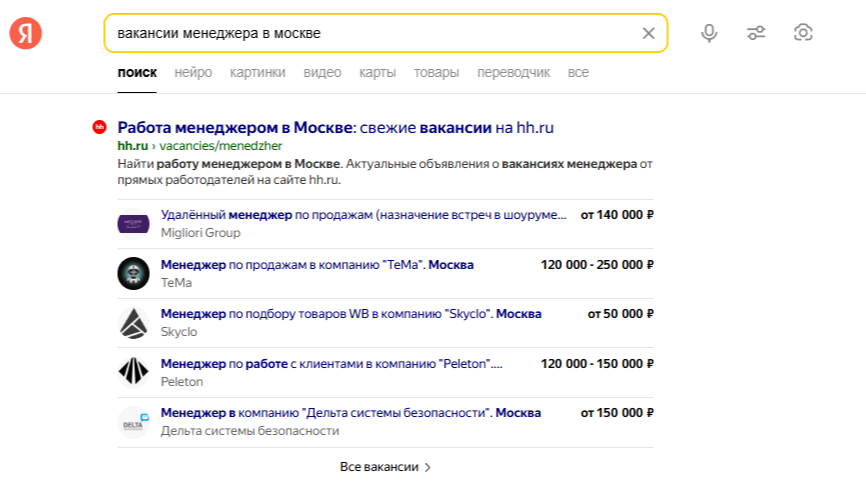866x493 pixels.
Task: Clear the search query with X icon
Action: (648, 33)
